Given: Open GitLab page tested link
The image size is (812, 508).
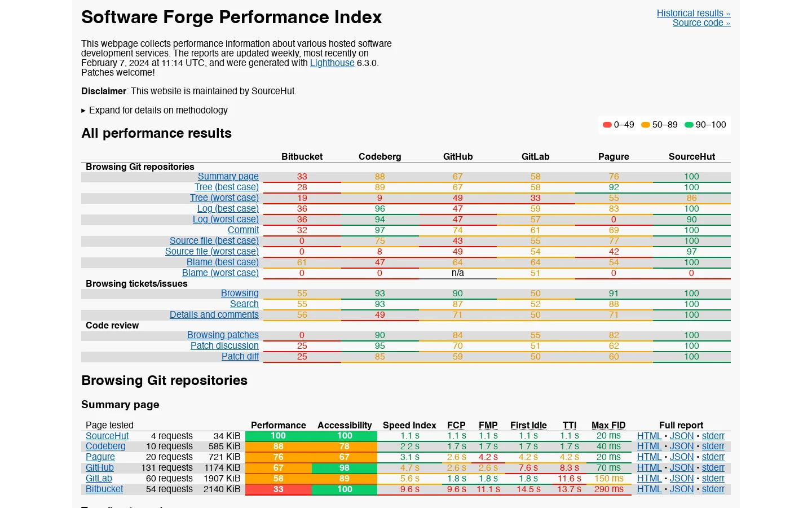Looking at the screenshot, I should click(x=99, y=478).
